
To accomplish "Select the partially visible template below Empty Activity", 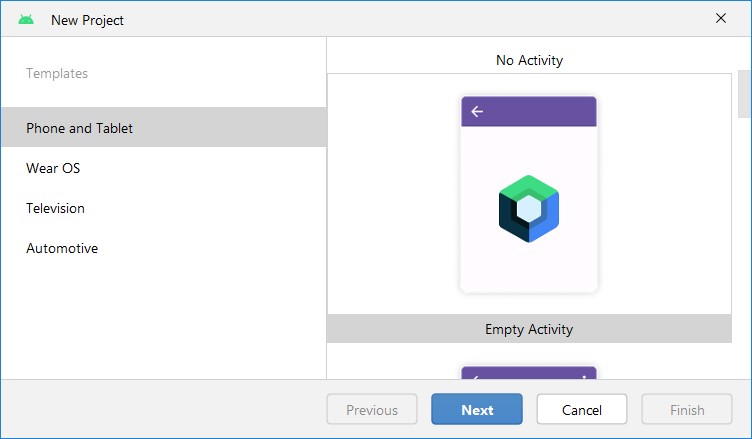I will (x=529, y=372).
